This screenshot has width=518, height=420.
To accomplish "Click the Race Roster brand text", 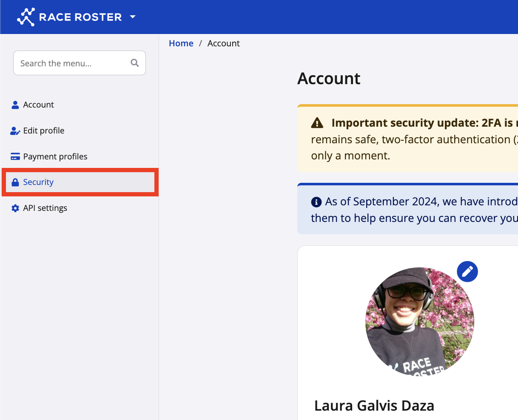I will (80, 17).
